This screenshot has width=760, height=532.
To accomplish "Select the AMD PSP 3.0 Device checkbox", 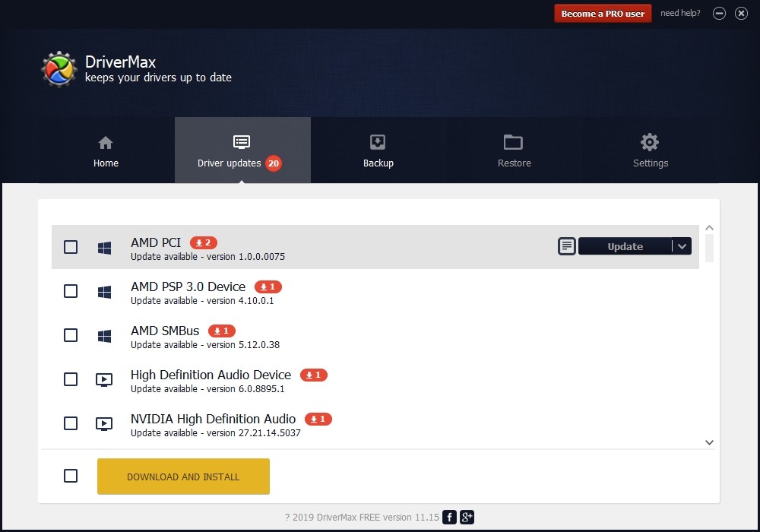I will 71,291.
